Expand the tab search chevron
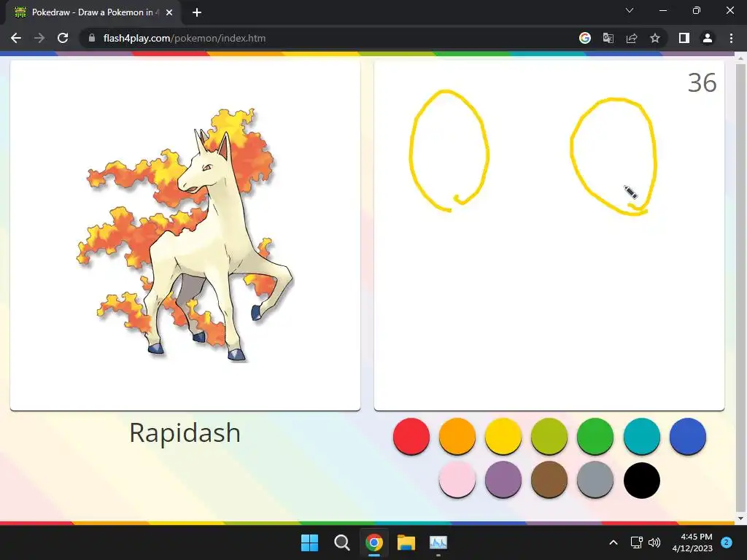 point(630,10)
